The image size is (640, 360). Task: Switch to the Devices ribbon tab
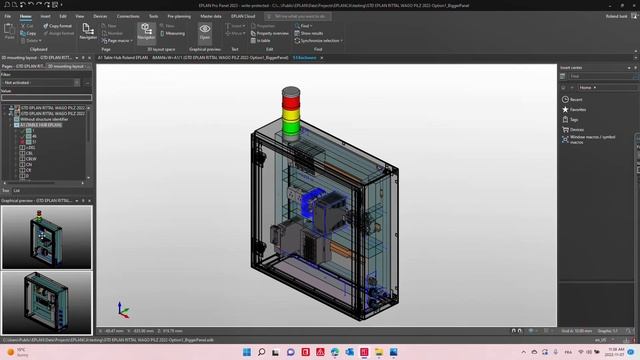[100, 16]
